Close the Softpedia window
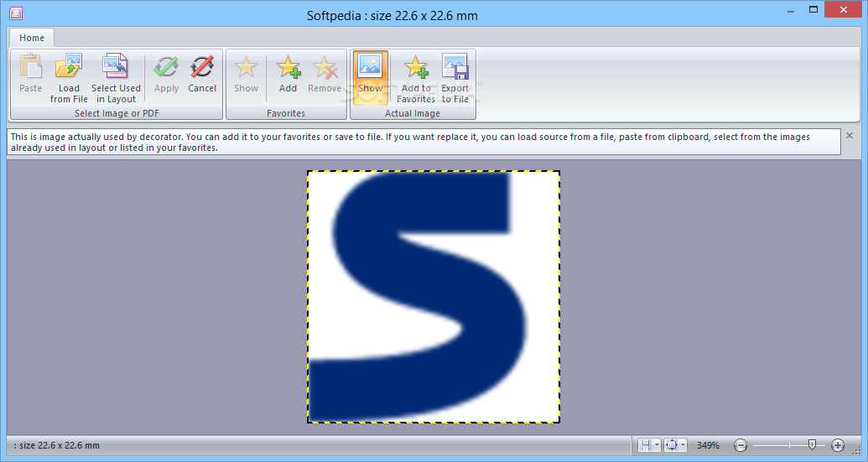Image resolution: width=868 pixels, height=462 pixels. click(844, 9)
